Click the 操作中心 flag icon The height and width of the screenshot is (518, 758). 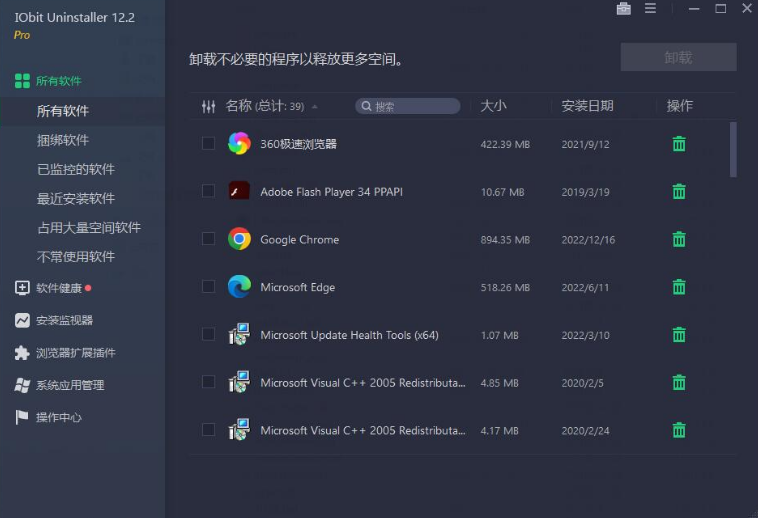(22, 417)
